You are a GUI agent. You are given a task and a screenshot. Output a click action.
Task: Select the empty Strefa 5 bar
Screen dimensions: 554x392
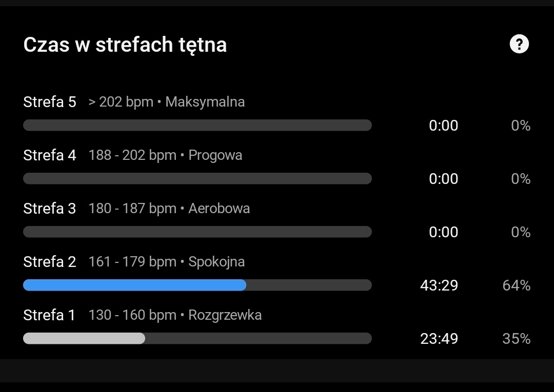[197, 125]
